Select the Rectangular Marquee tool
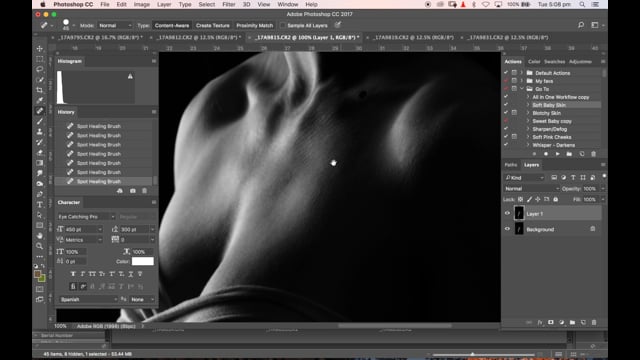The height and width of the screenshot is (360, 640). point(40,59)
